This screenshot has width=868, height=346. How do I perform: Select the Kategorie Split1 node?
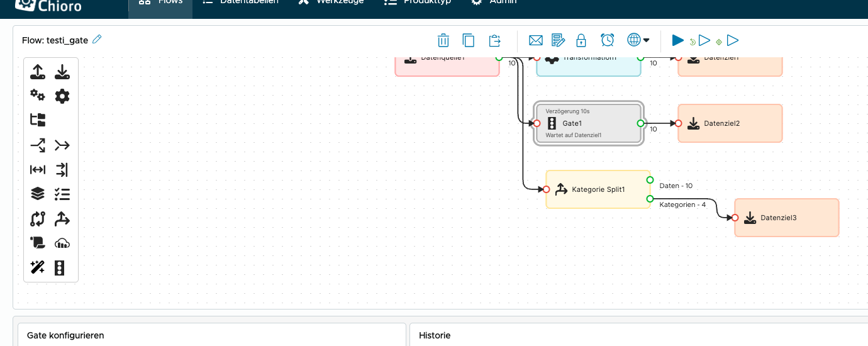pyautogui.click(x=598, y=189)
